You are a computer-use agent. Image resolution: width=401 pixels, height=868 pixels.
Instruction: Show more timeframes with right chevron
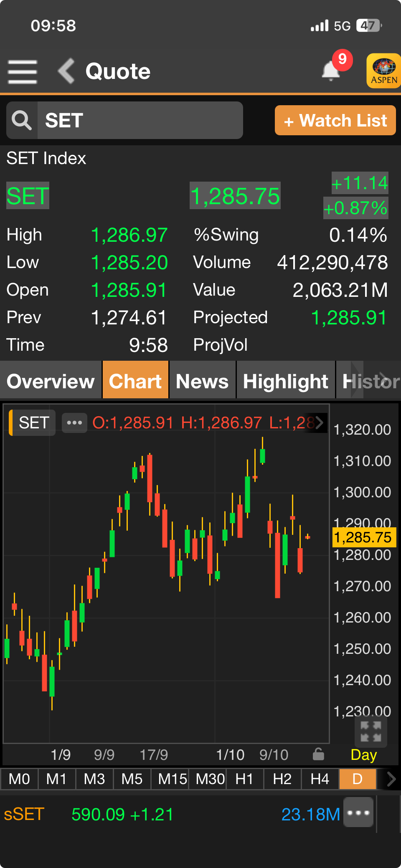[391, 779]
